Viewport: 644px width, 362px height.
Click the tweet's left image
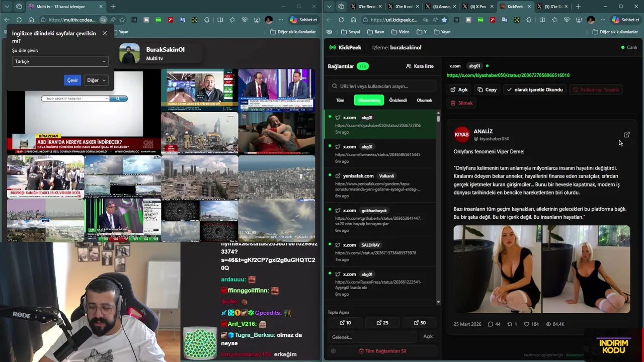(497, 269)
